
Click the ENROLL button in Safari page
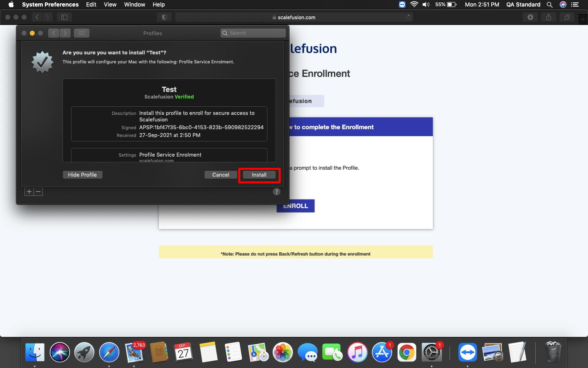(296, 206)
